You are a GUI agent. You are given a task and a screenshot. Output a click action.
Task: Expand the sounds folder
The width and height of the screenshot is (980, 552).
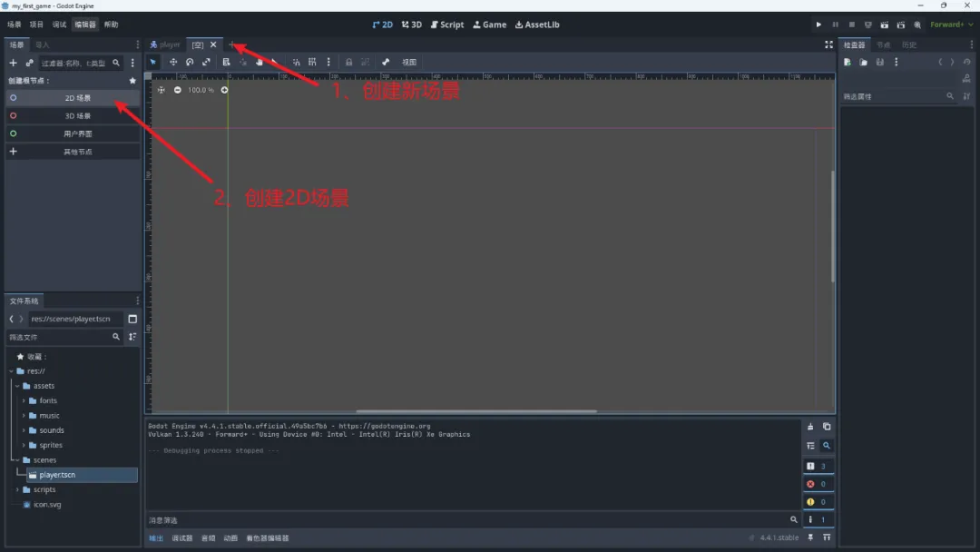(x=24, y=430)
